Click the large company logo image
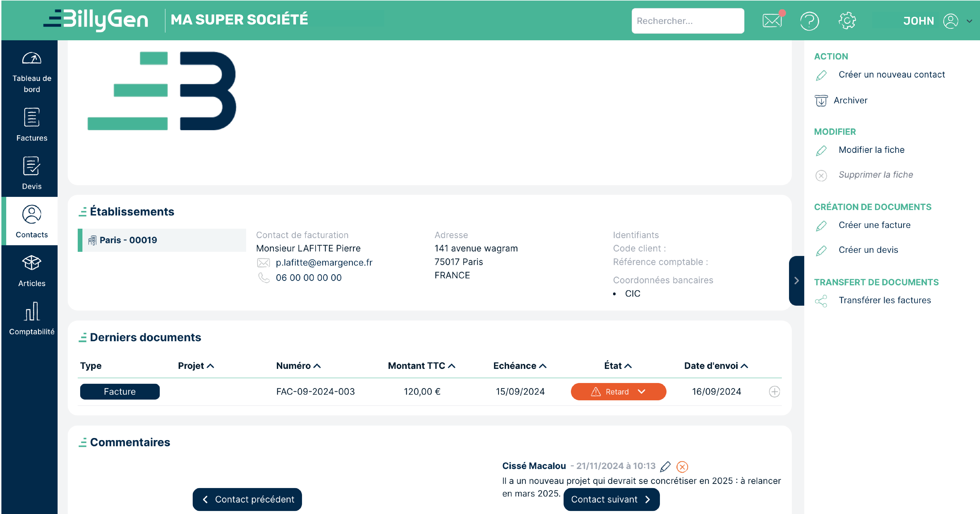The height and width of the screenshot is (514, 980). pos(162,91)
